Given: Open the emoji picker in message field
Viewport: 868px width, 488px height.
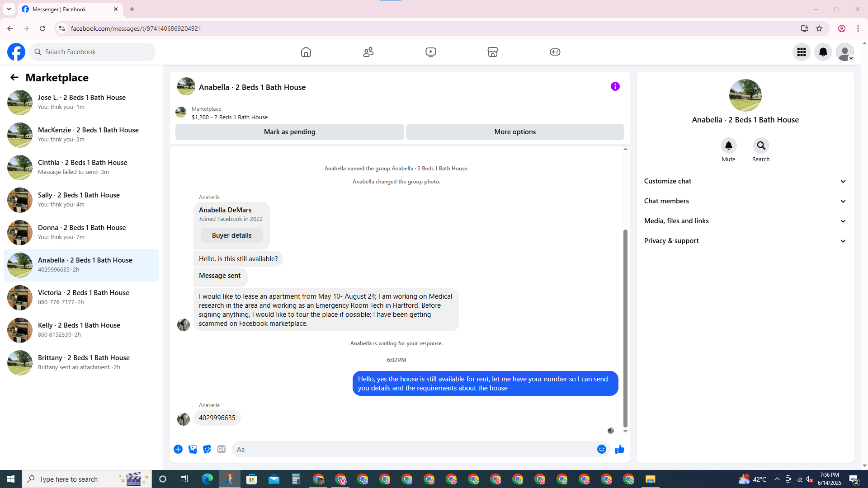Looking at the screenshot, I should pyautogui.click(x=601, y=449).
